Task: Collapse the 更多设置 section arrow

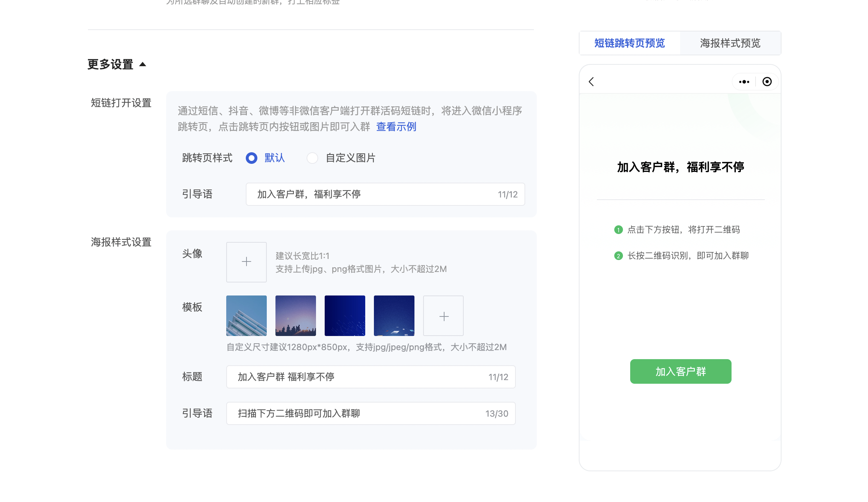Action: 143,64
